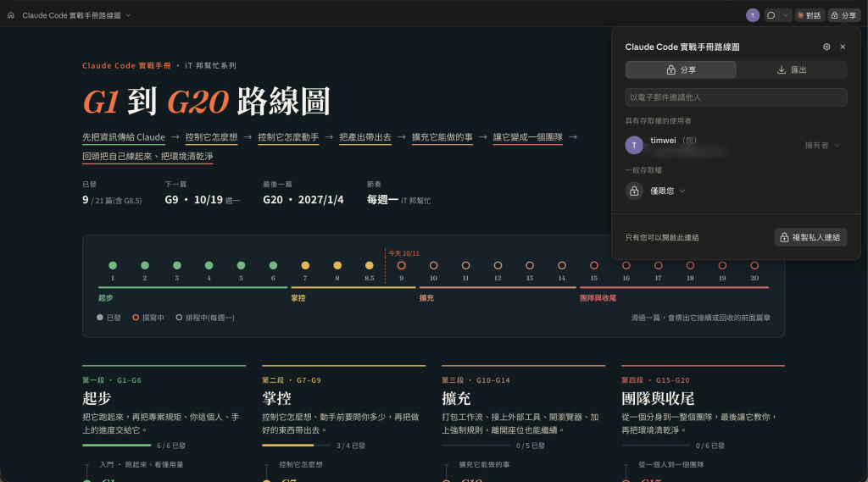Screen dimensions: 868x482
Task: Select timeline dot 20
Action: pos(754,266)
